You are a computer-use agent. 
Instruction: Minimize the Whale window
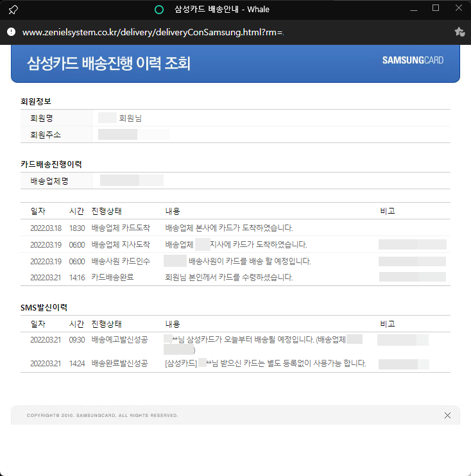(414, 10)
